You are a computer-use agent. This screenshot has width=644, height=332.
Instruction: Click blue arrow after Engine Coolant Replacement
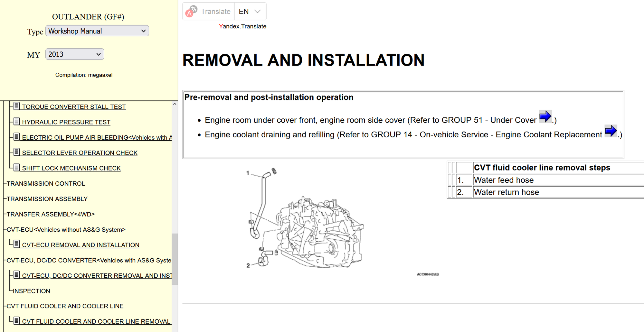pyautogui.click(x=611, y=131)
